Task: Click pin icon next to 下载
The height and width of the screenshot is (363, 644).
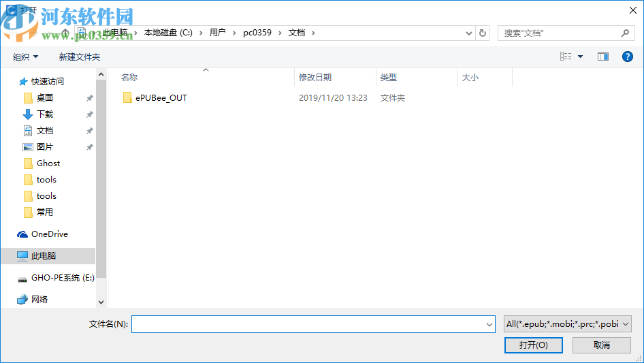Action: click(x=89, y=114)
